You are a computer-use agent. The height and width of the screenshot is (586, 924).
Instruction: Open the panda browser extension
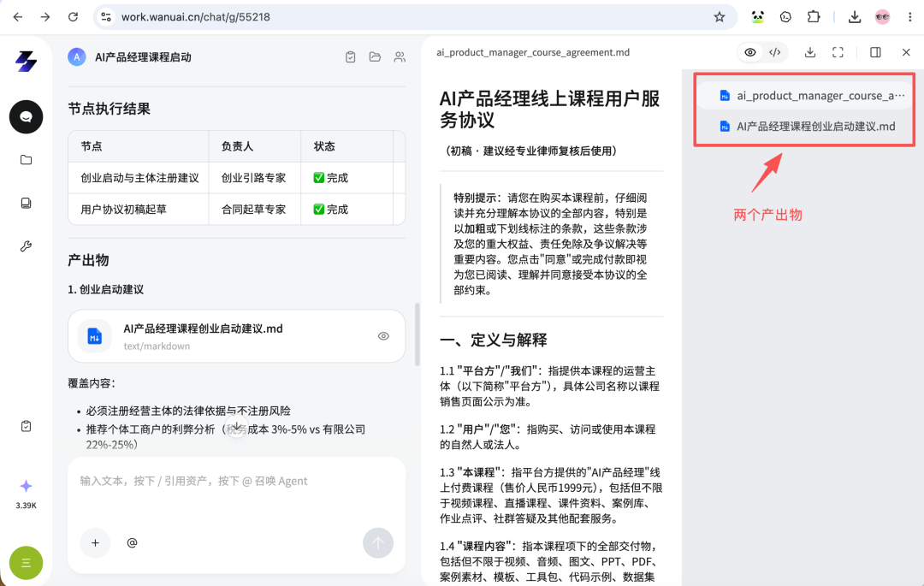758,17
